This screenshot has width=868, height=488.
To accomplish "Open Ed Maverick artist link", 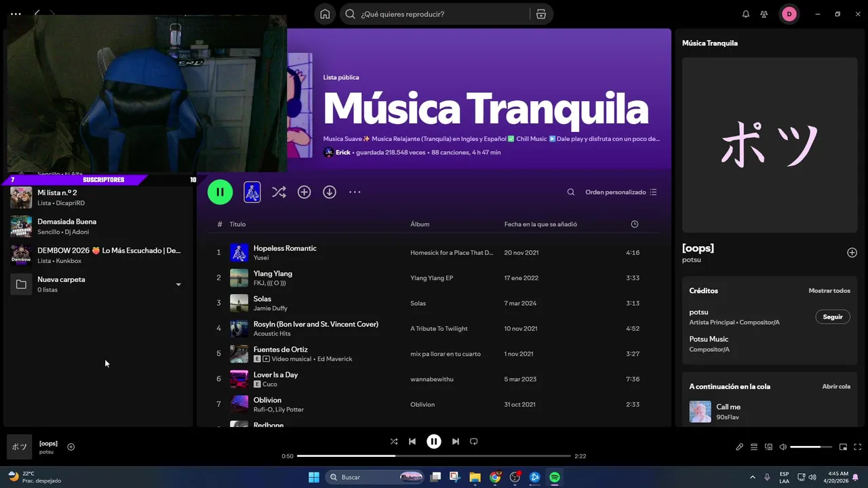I will click(x=335, y=359).
